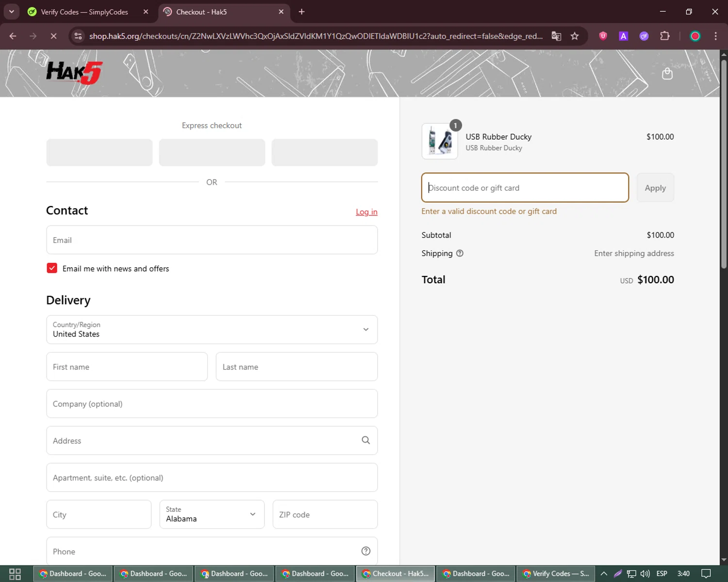Uncheck Email me with news and offers

tap(52, 268)
